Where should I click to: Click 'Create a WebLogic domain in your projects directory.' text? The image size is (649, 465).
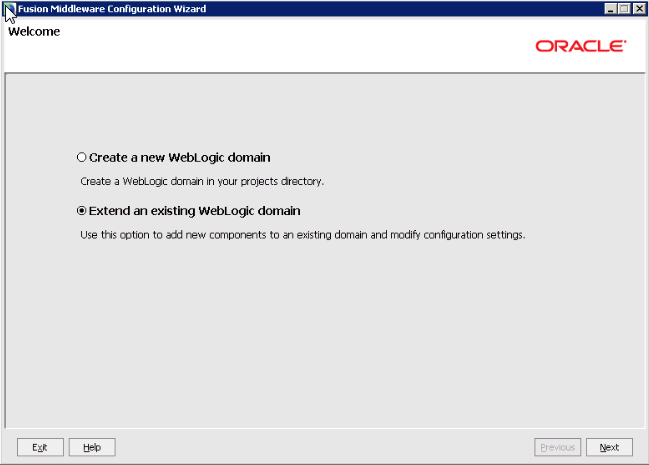click(x=202, y=181)
